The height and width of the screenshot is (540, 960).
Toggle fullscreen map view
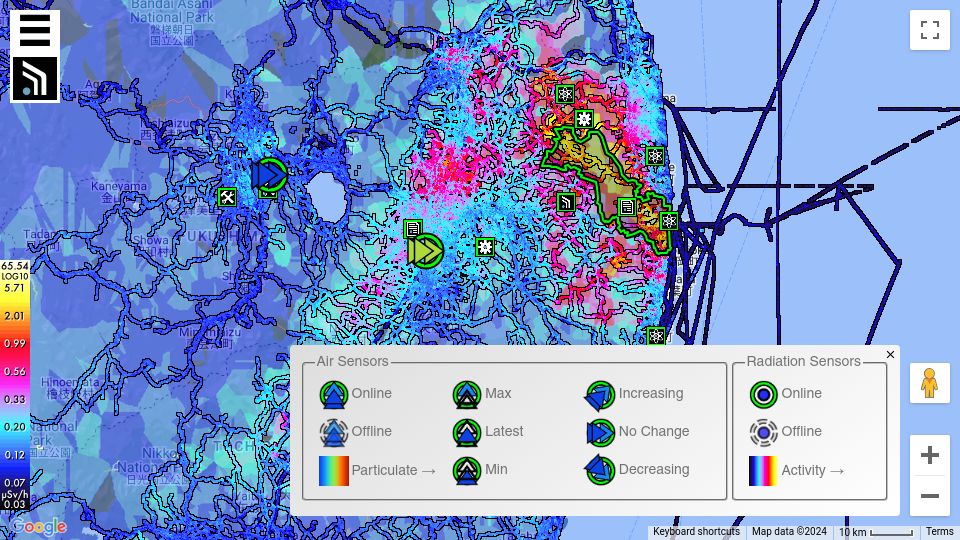(929, 30)
